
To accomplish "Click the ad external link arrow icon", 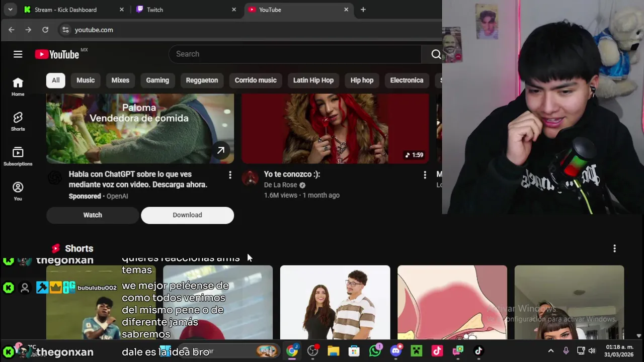I will [x=221, y=150].
